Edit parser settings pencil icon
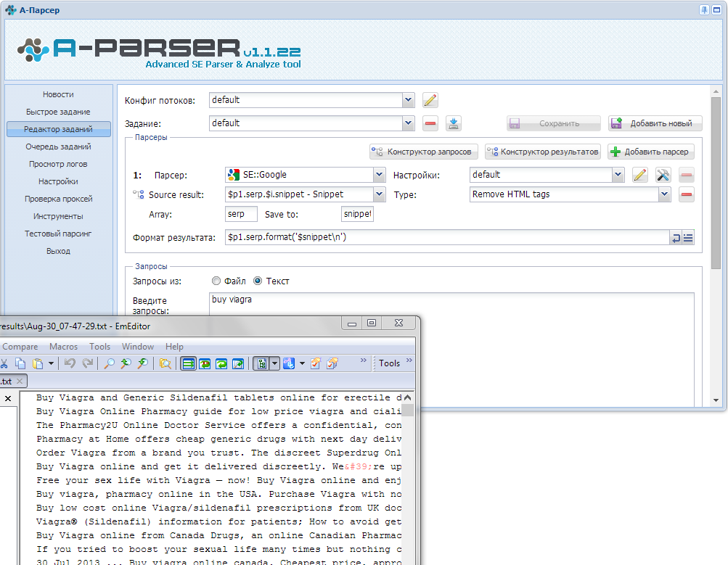Viewport: 728px width, 565px height. [639, 175]
